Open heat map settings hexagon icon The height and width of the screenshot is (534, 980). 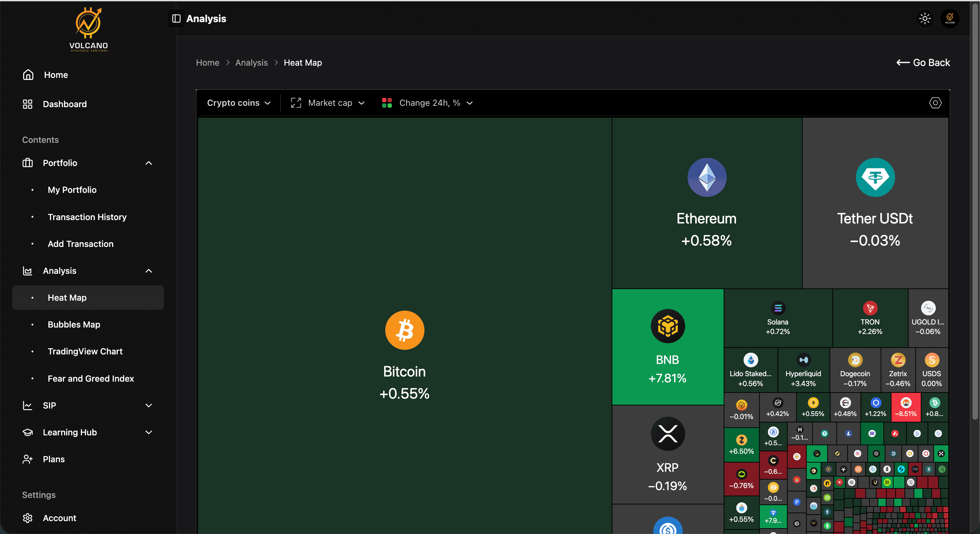pyautogui.click(x=935, y=103)
